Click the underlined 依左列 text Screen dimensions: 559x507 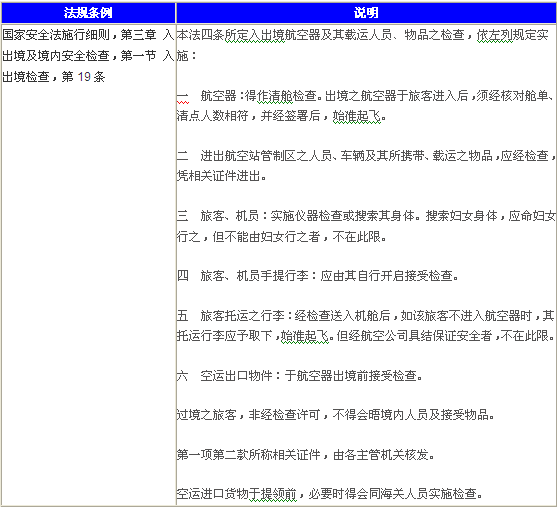point(495,35)
